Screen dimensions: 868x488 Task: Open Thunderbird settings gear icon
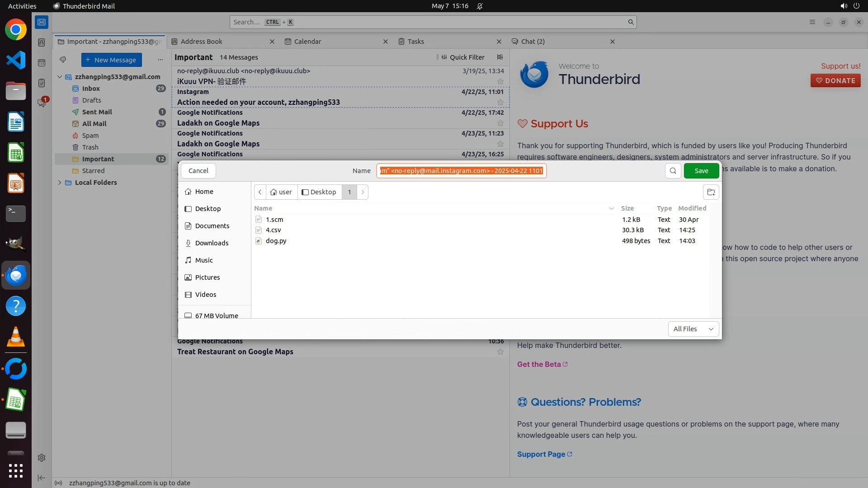(x=42, y=458)
